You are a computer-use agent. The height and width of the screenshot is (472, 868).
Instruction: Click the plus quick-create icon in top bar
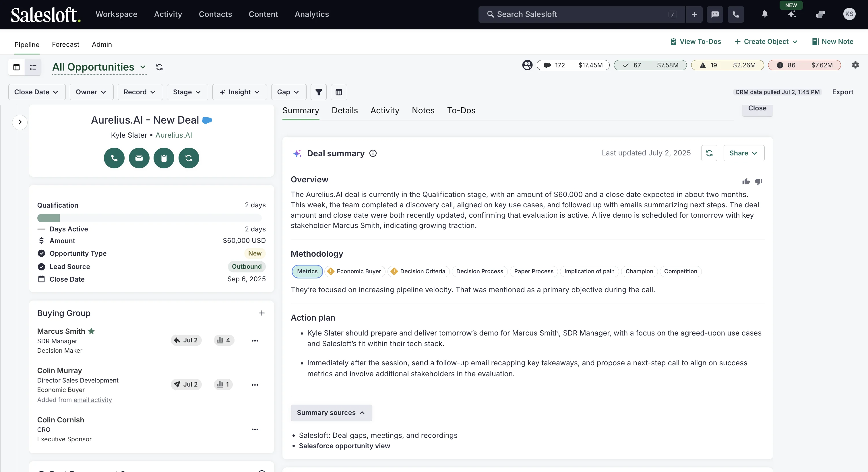(694, 14)
